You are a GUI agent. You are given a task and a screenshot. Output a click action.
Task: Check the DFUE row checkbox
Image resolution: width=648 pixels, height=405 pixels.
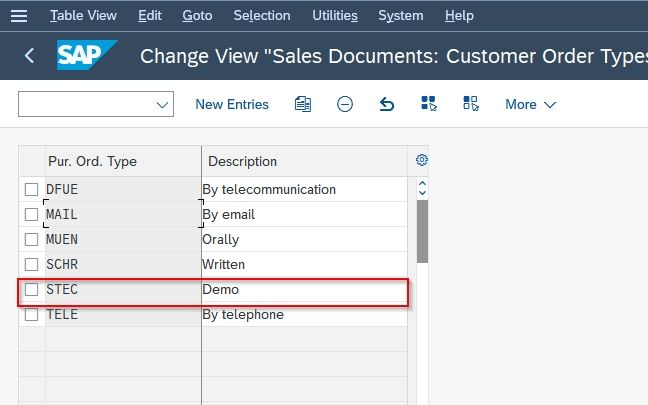(31, 190)
